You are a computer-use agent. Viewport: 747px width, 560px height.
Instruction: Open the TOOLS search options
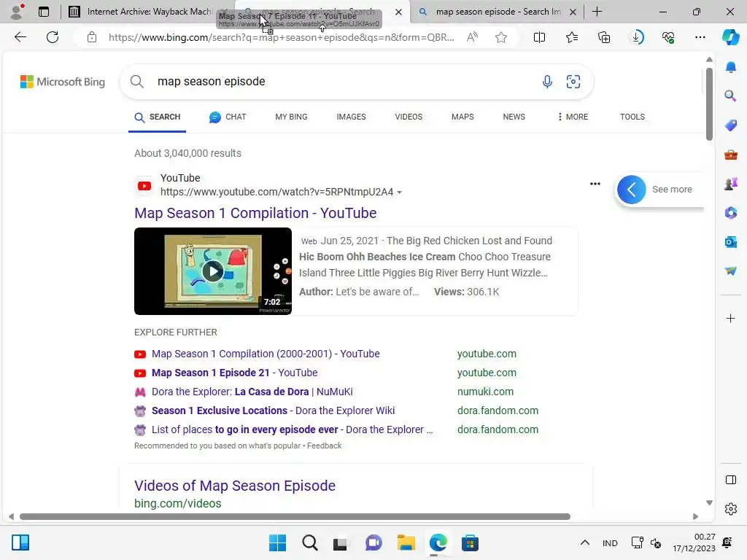pos(632,117)
